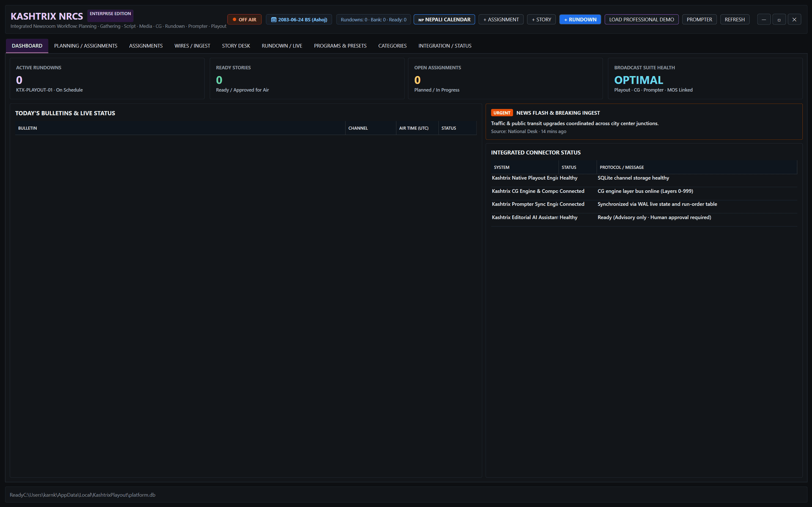Open Programs & Presets tab

tap(340, 46)
